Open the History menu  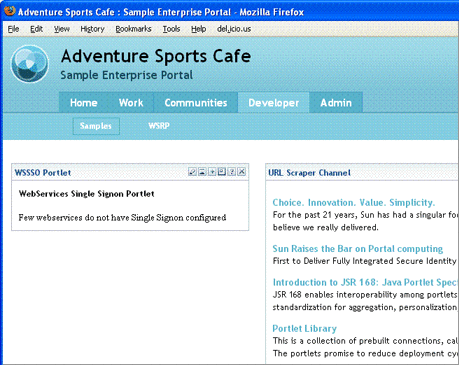92,29
